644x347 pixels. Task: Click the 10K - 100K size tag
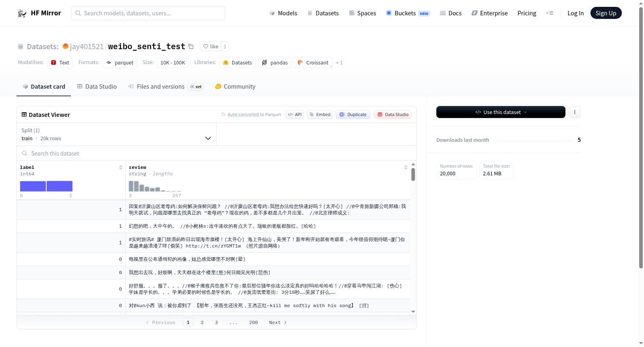tap(173, 62)
